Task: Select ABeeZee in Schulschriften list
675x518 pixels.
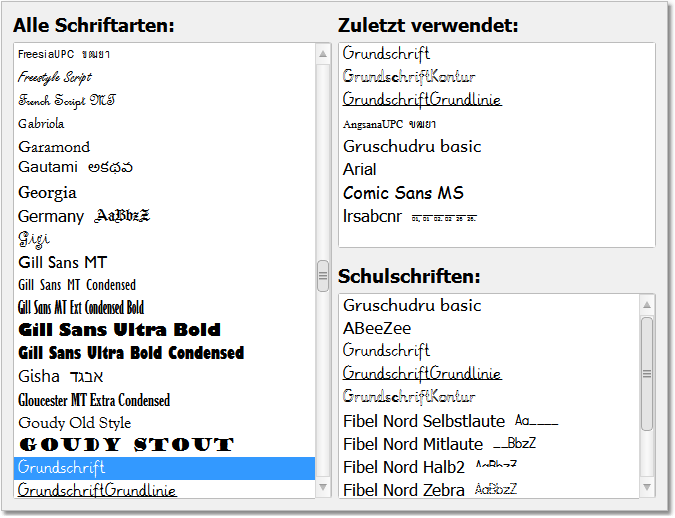Action: [489, 329]
